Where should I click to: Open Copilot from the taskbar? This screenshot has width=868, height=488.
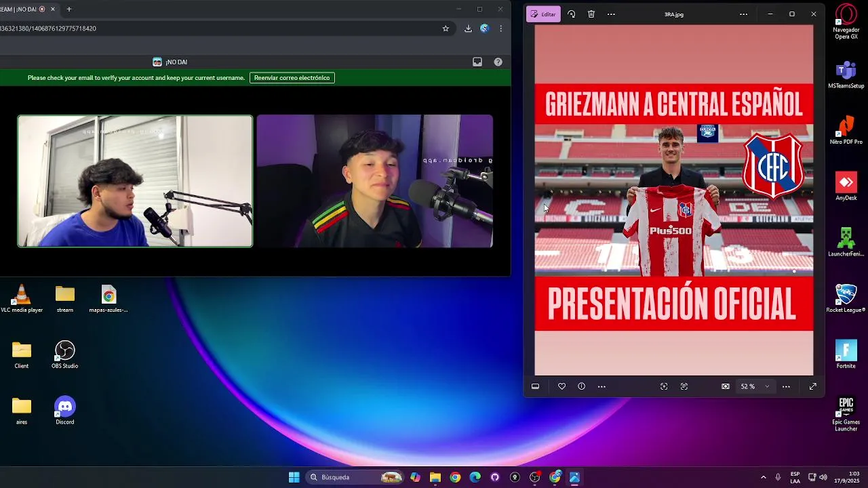[x=415, y=477]
